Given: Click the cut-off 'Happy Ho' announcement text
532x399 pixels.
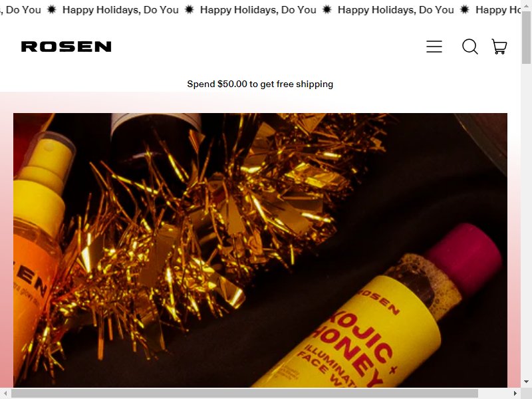Looking at the screenshot, I should coord(497,10).
